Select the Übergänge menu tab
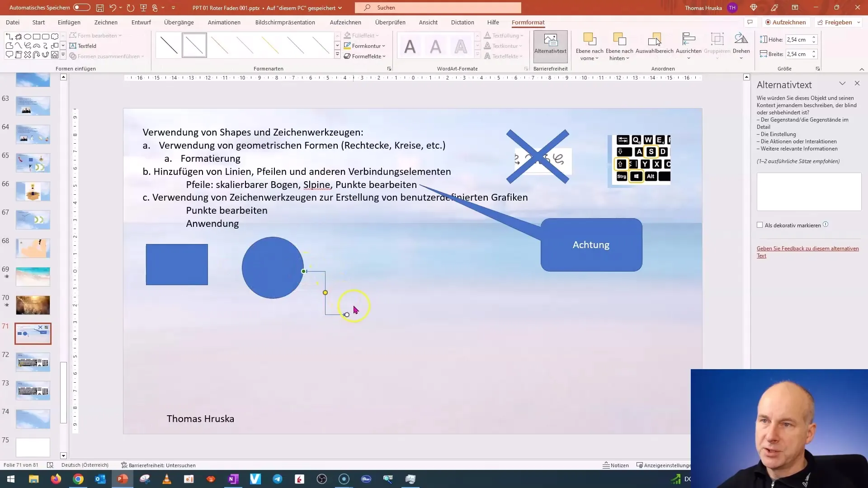 click(179, 22)
